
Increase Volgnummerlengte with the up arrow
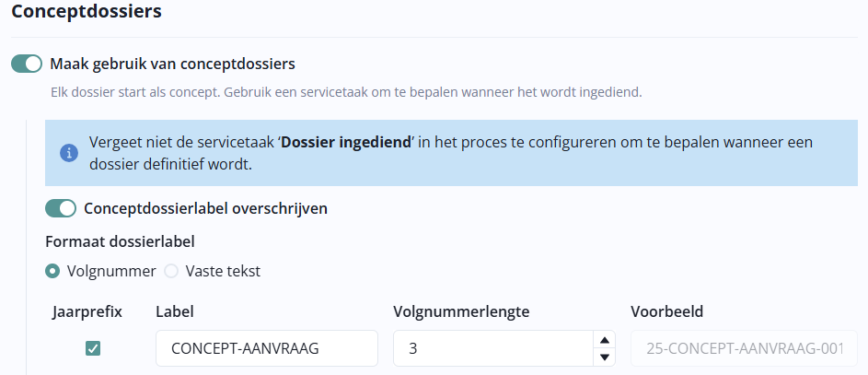point(605,341)
